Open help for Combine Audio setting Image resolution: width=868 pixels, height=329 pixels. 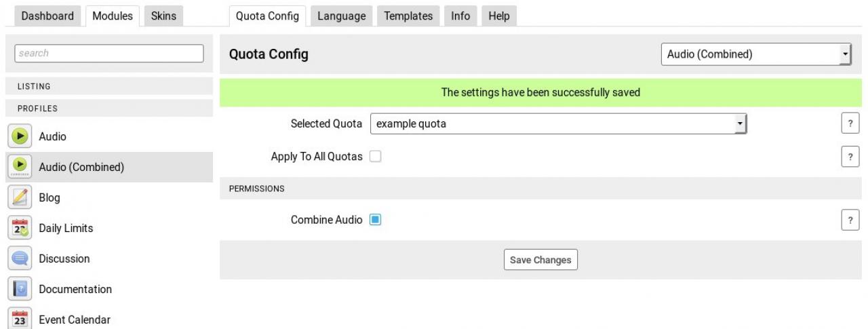[850, 220]
